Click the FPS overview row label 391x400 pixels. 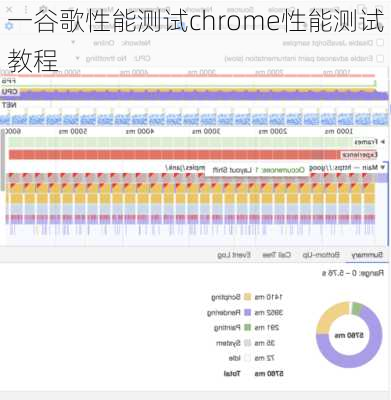coord(9,81)
